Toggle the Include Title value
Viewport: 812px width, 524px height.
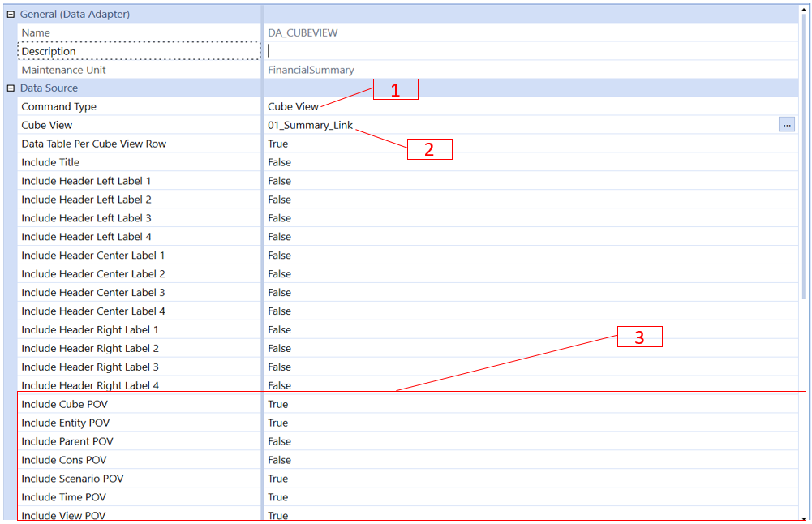point(279,163)
